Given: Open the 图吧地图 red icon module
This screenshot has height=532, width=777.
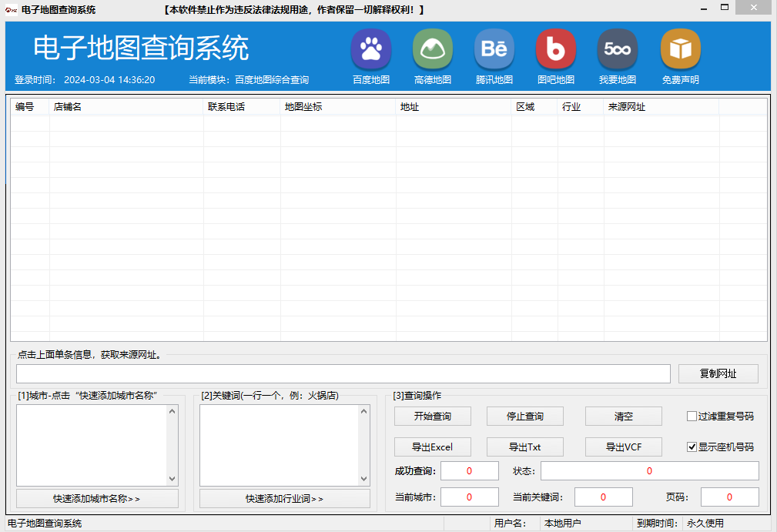Looking at the screenshot, I should pyautogui.click(x=556, y=49).
